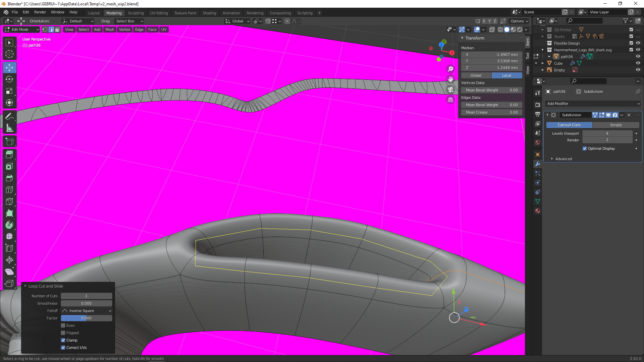Open the Falloff Inverse Square dropdown

coord(87,311)
